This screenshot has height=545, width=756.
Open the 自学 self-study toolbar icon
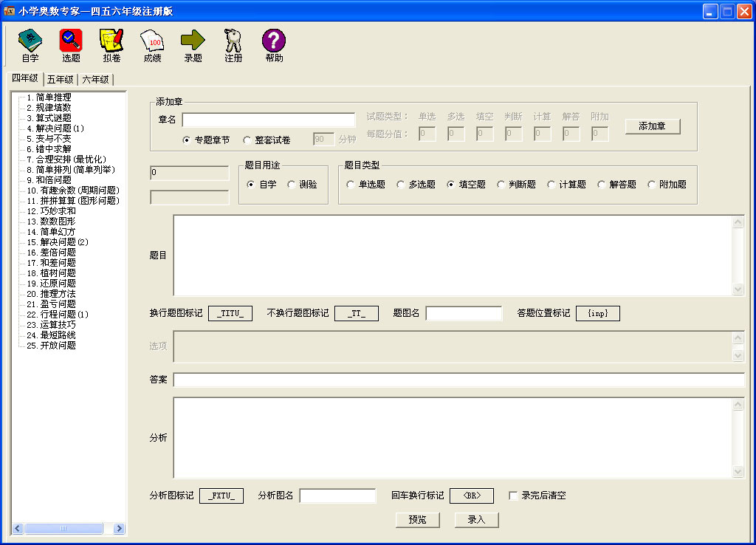(30, 46)
